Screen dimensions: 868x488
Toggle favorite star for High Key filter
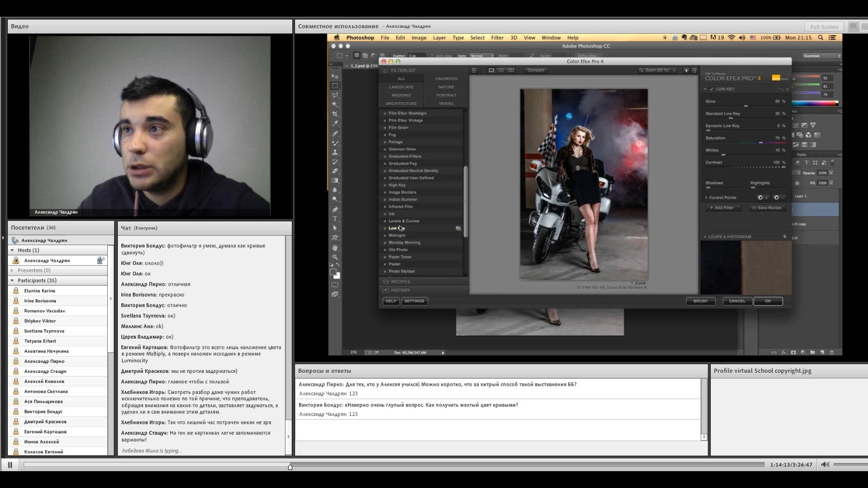coord(385,185)
